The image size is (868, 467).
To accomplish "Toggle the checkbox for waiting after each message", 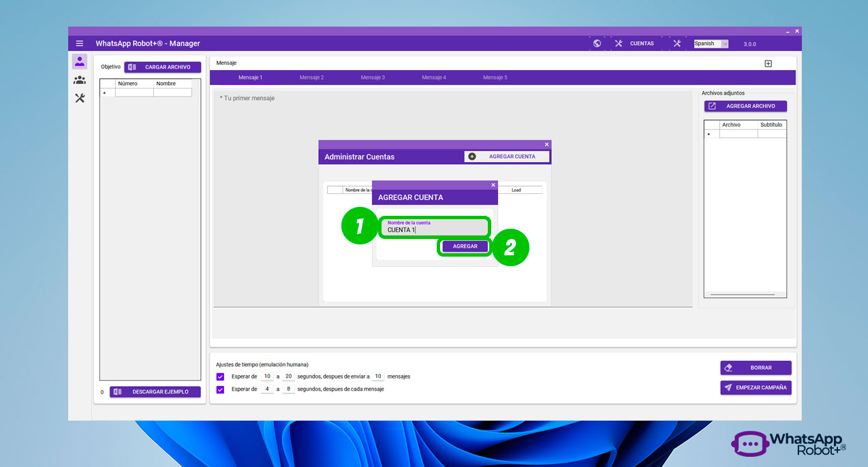I will tap(220, 389).
